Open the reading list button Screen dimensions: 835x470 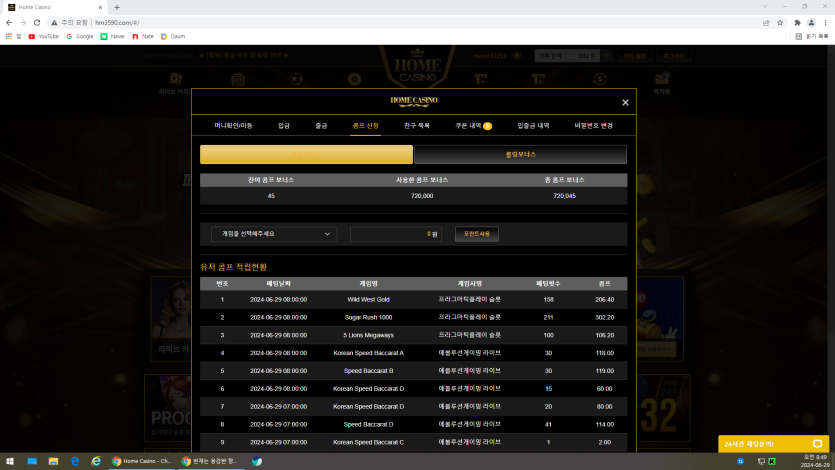point(812,36)
